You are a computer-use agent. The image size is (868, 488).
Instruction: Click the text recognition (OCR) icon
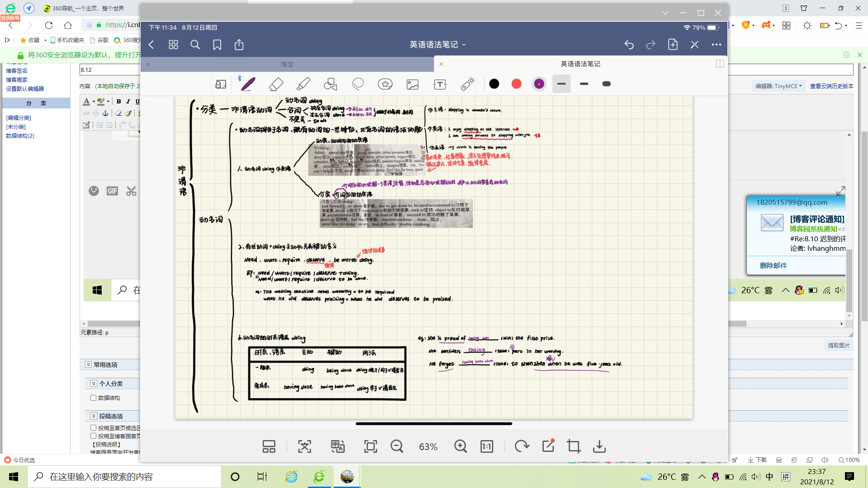[304, 446]
